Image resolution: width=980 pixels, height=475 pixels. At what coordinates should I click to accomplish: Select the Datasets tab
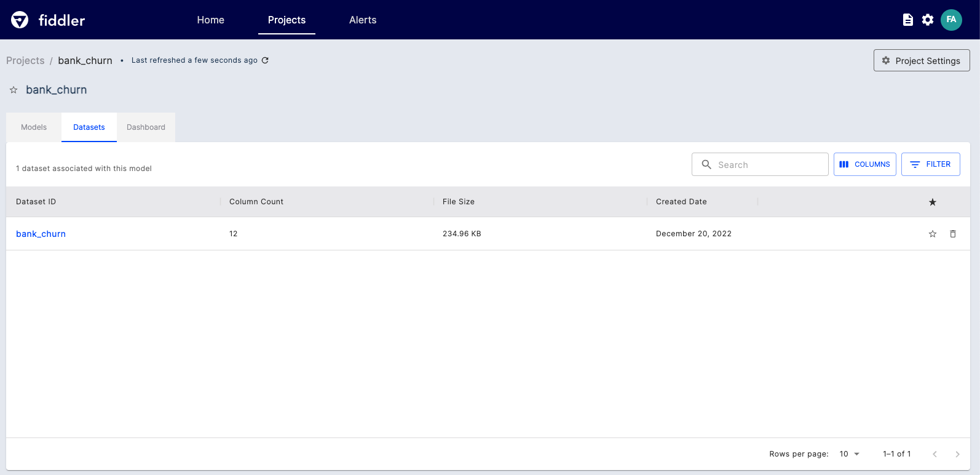click(x=89, y=127)
